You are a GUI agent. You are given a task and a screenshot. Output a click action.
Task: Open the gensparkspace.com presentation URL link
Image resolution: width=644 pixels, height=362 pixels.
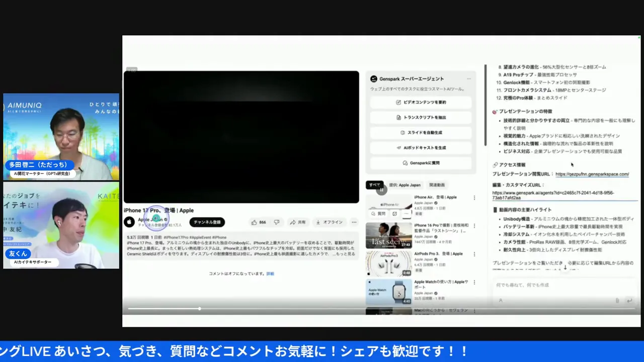pyautogui.click(x=592, y=174)
